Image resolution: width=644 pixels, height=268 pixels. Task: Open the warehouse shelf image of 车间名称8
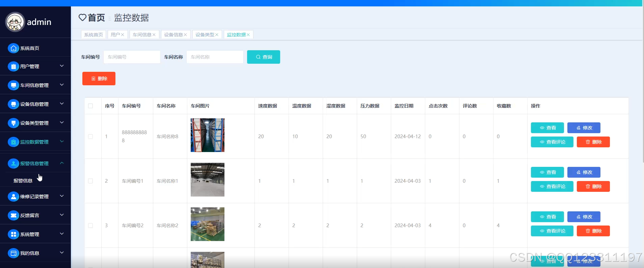pyautogui.click(x=208, y=135)
